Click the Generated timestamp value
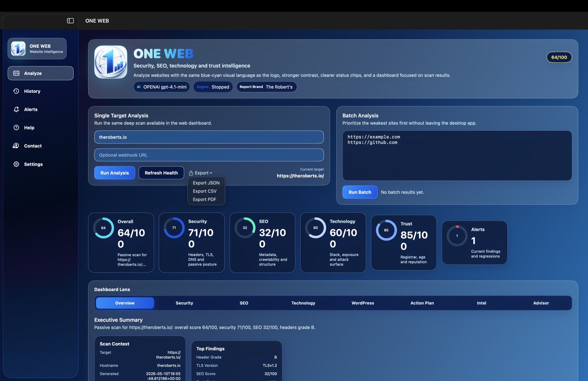588x381 pixels. (163, 376)
